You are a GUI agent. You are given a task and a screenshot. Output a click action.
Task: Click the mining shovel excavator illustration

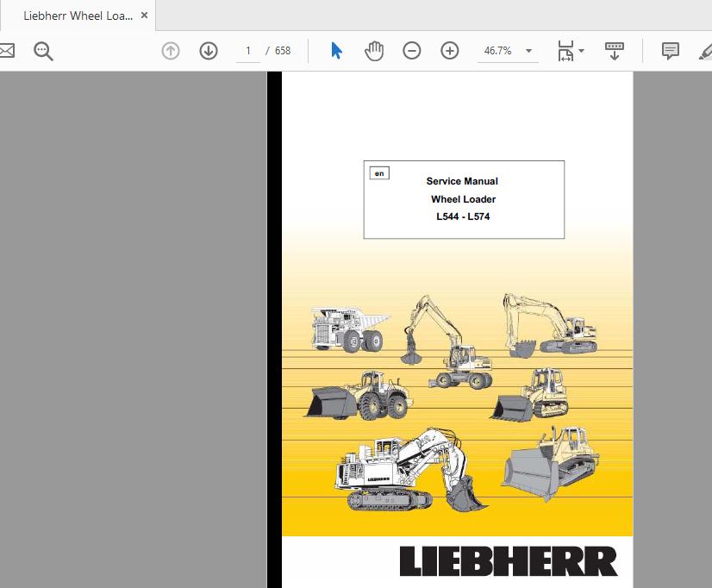coord(410,469)
